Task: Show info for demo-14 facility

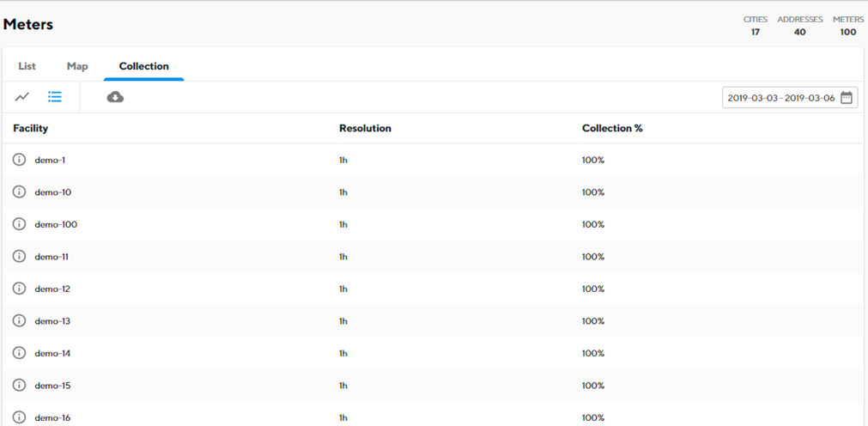Action: point(20,352)
